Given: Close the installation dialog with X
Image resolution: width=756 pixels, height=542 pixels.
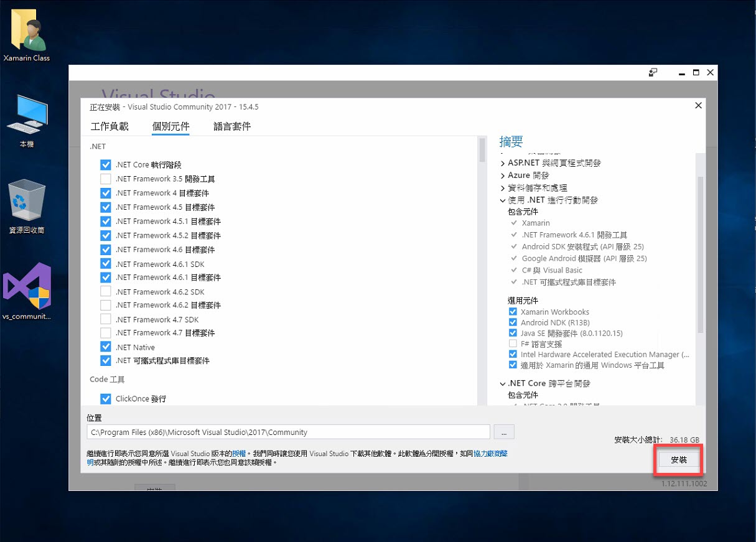Looking at the screenshot, I should click(698, 106).
